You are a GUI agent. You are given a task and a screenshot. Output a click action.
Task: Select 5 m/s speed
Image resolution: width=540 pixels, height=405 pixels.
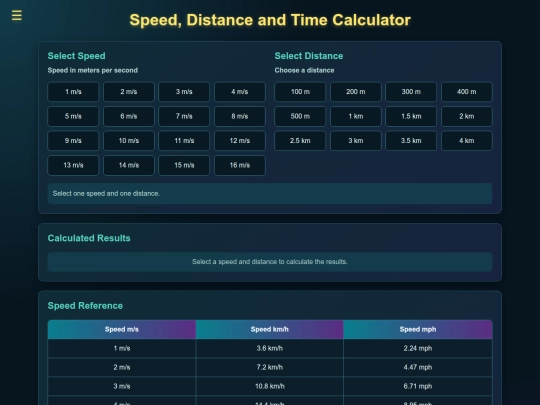(x=73, y=116)
